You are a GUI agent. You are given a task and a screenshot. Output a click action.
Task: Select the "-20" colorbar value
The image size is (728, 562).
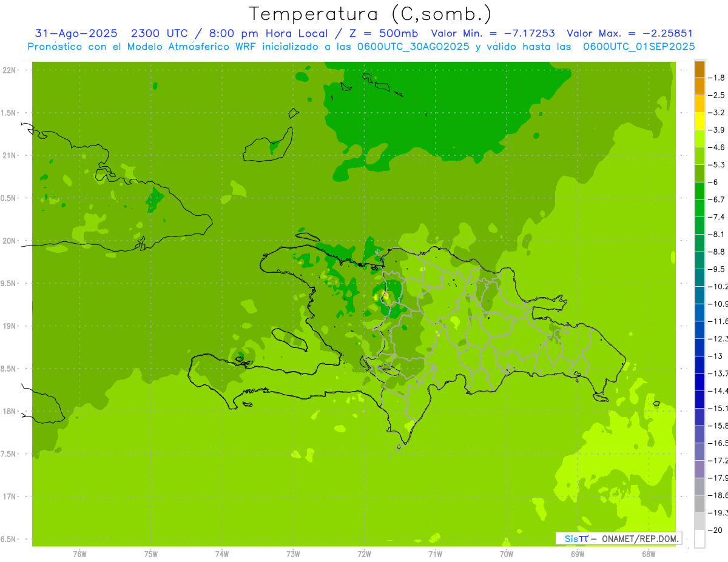715,530
